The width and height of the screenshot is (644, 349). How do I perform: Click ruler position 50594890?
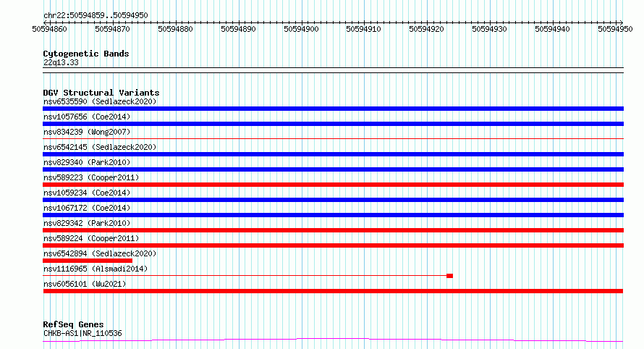238,29
